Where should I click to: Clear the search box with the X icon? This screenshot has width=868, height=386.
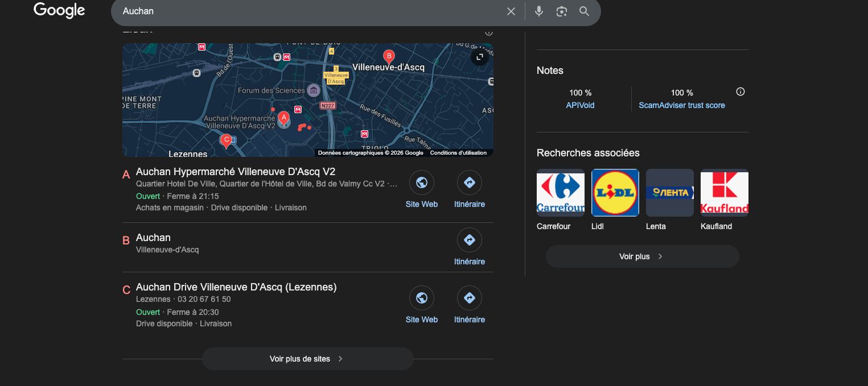(x=511, y=11)
